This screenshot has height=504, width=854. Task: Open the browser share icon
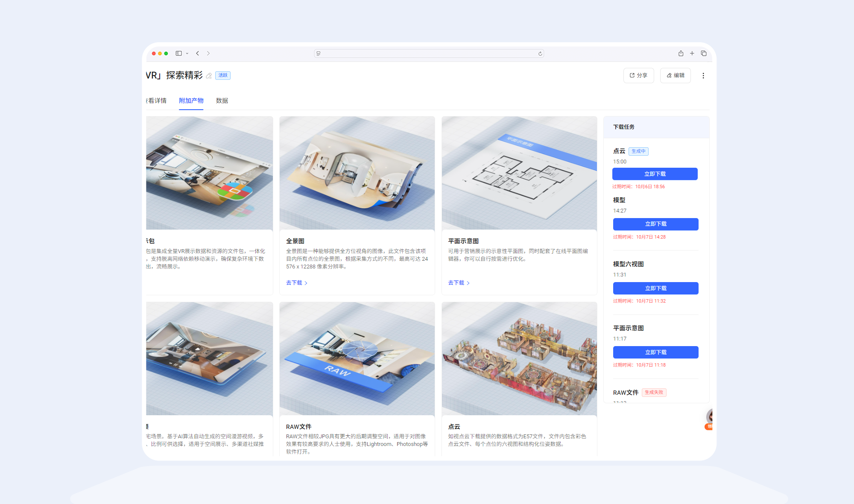point(681,53)
